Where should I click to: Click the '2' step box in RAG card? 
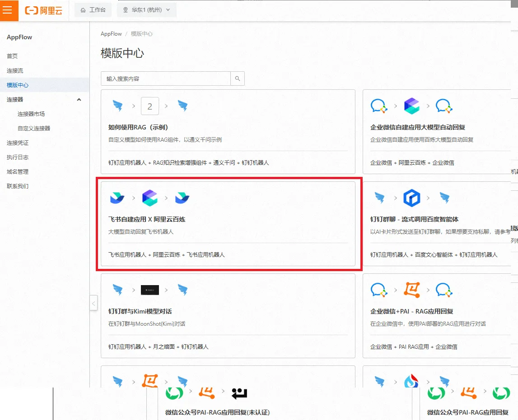(x=150, y=106)
